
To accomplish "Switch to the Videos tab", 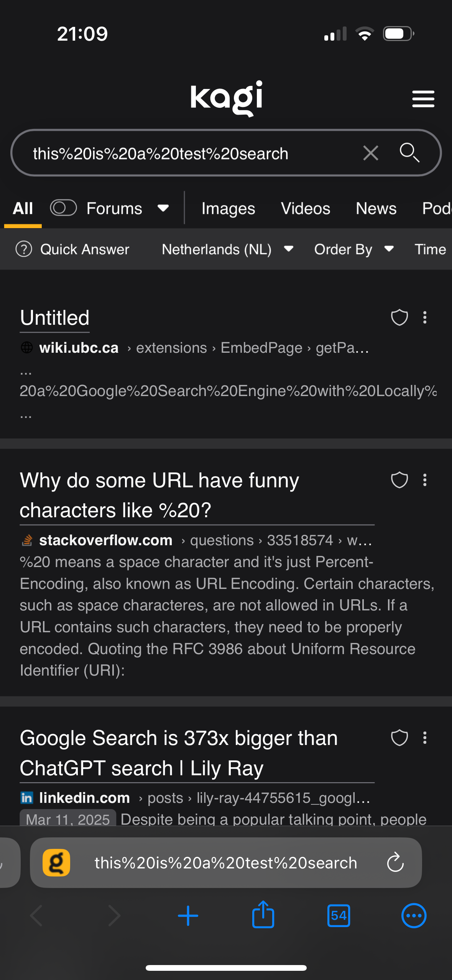I will [305, 209].
